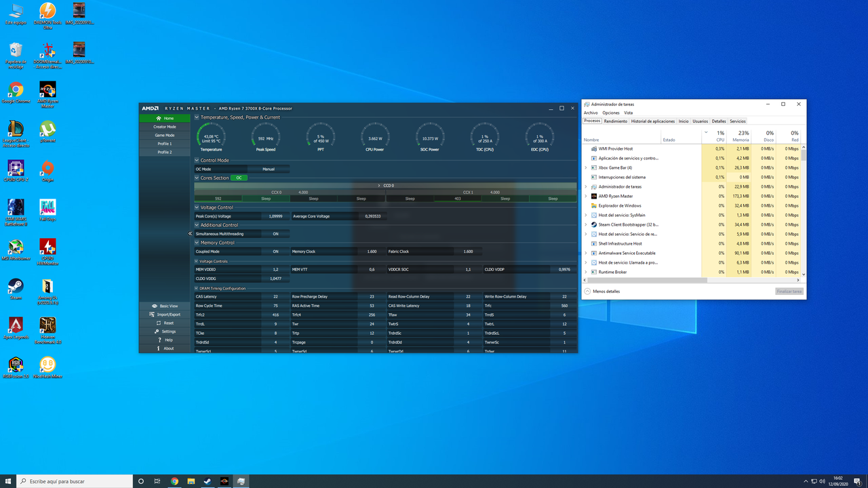The height and width of the screenshot is (488, 868).
Task: Select Creator Mode in Ryzen Master
Action: [x=165, y=127]
